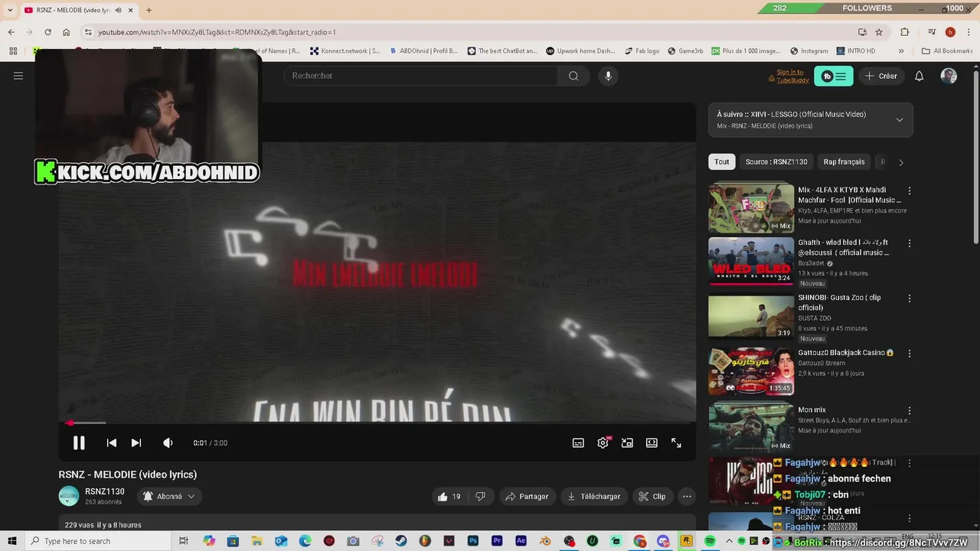
Task: Open a new browser tab
Action: point(149,10)
